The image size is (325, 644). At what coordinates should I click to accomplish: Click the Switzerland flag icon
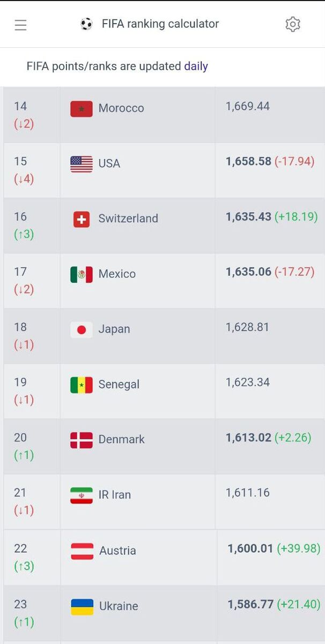pos(81,218)
